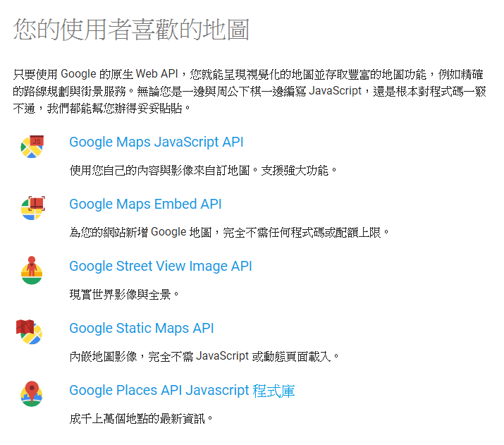Viewport: 504px width, 445px height.
Task: Click the Google Maps JavaScript API icon
Action: point(32,147)
